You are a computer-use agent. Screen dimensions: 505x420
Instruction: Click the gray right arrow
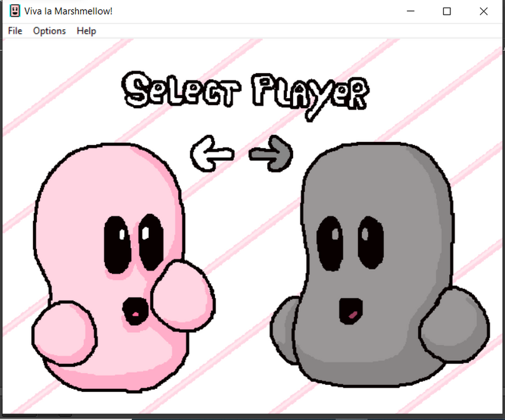[271, 153]
